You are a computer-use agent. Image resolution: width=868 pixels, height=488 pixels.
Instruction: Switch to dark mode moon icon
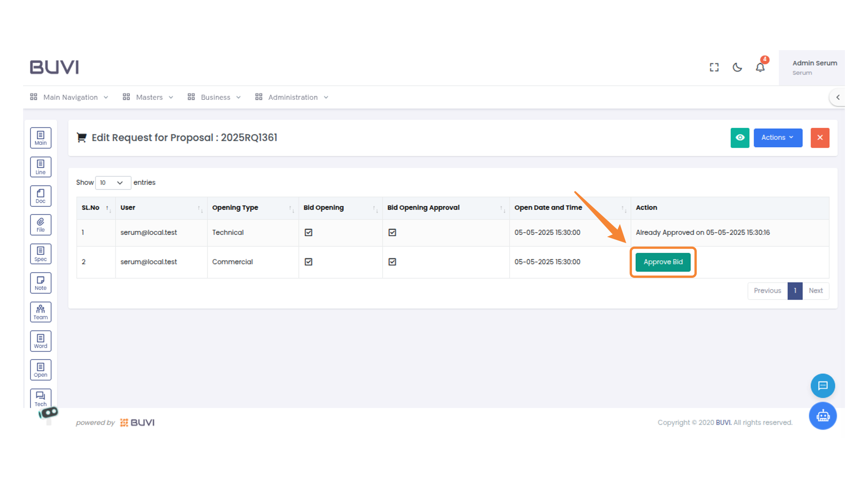click(737, 67)
